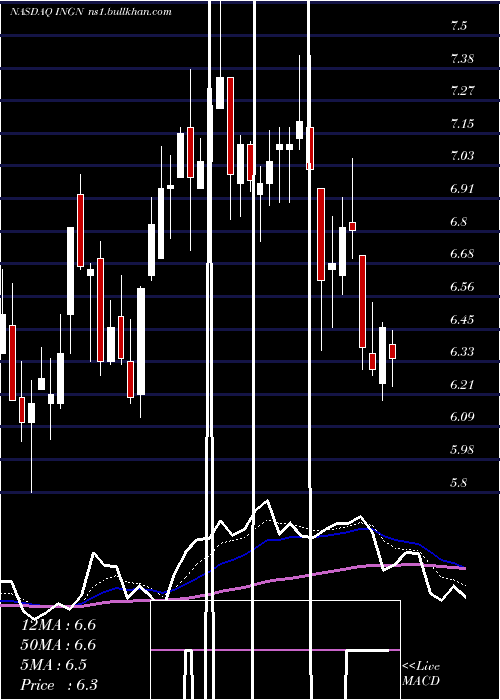Viewport: 500px width, 700px height.
Task: Click the 6.09 price axis label
Action: pyautogui.click(x=462, y=417)
